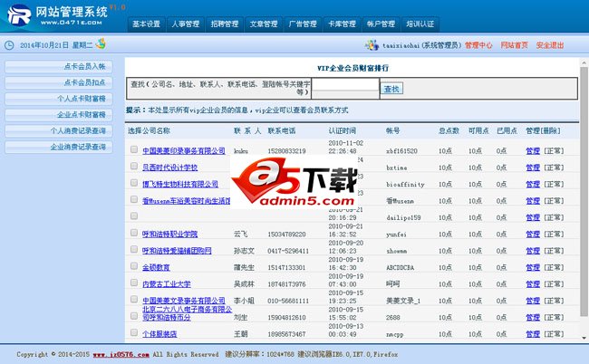Open 点卡会员入帐 in the sidebar
Image resolution: width=589 pixels, height=364 pixels.
tap(59, 67)
